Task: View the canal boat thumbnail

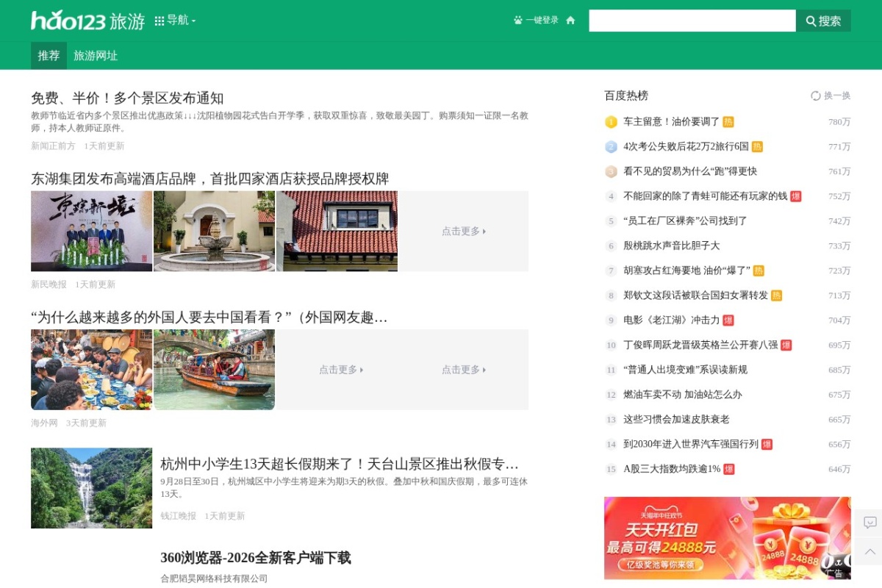Action: coord(214,370)
